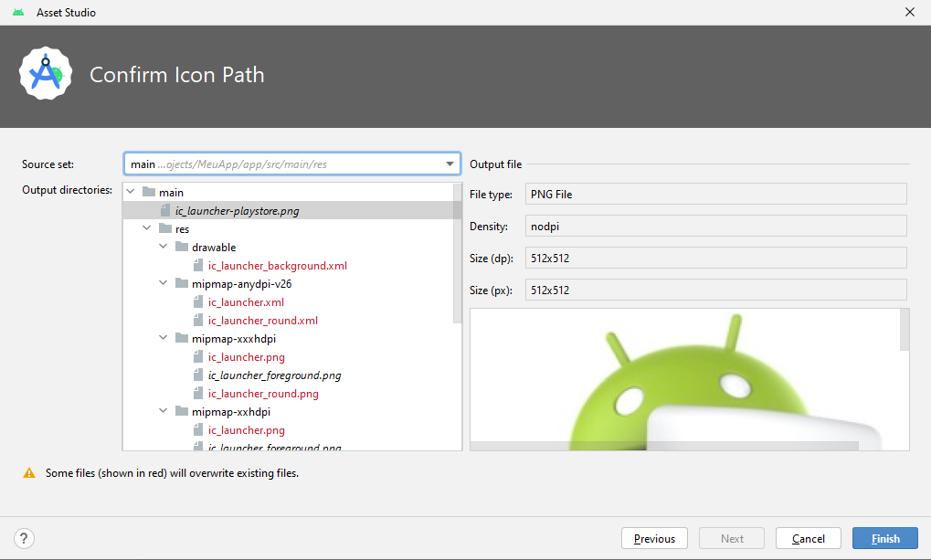The width and height of the screenshot is (931, 560).
Task: Go back with the Previous button
Action: pos(654,539)
